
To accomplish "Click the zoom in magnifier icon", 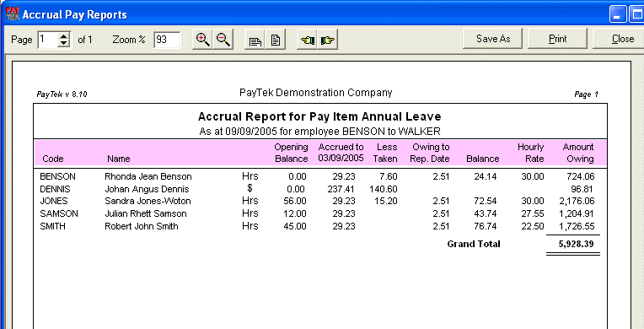I will point(203,40).
